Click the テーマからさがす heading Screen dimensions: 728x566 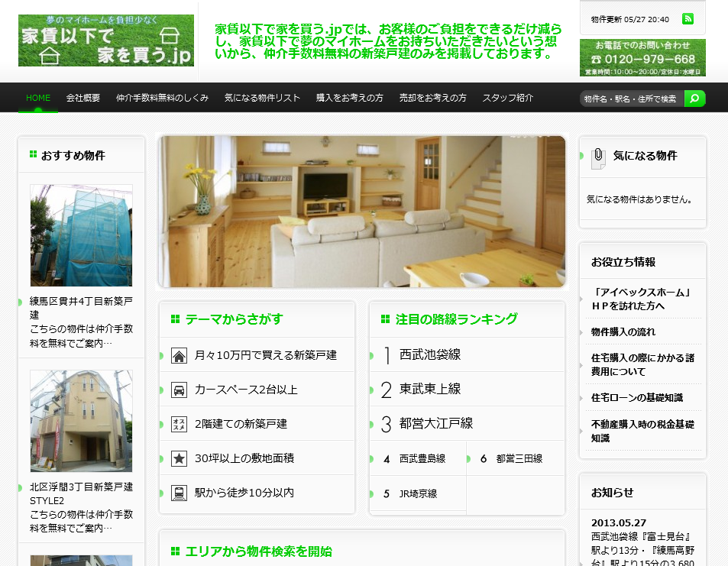click(x=234, y=319)
